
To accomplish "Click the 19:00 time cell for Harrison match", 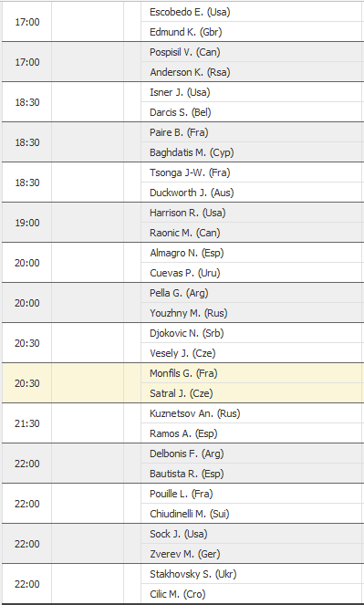I will pos(27,223).
